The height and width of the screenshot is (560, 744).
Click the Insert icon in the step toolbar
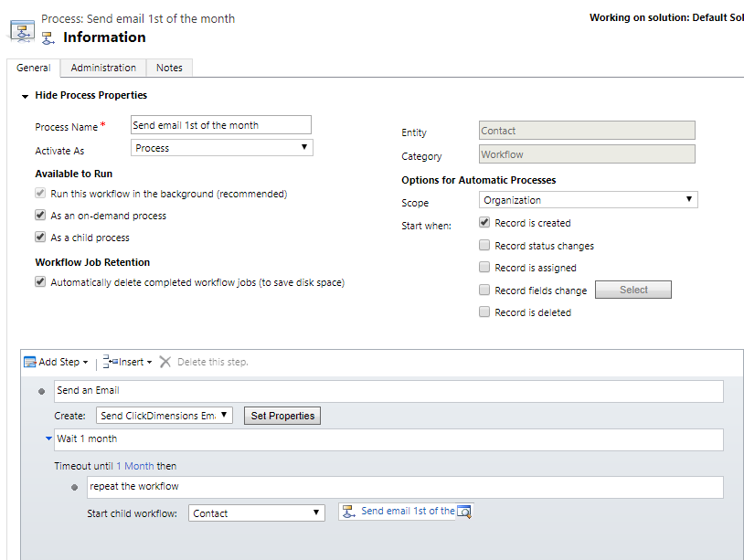click(x=109, y=362)
